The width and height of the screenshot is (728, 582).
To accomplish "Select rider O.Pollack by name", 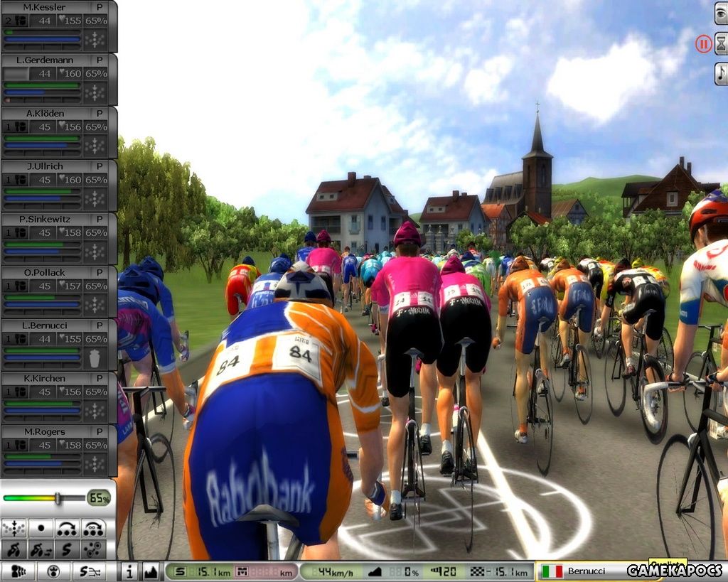I will tap(45, 272).
